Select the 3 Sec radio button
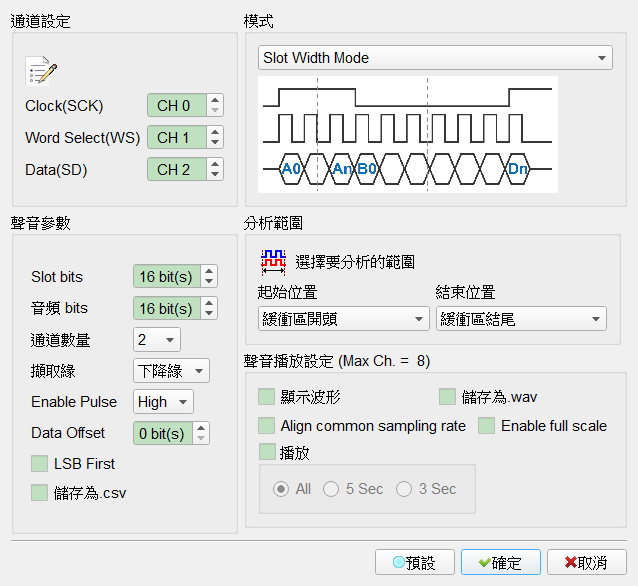Viewport: 638px width, 586px height. (404, 489)
